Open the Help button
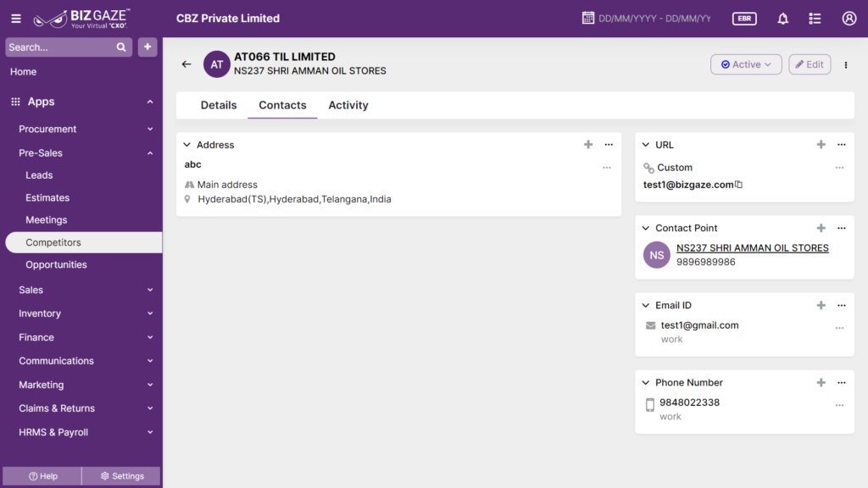This screenshot has height=488, width=868. [42, 476]
